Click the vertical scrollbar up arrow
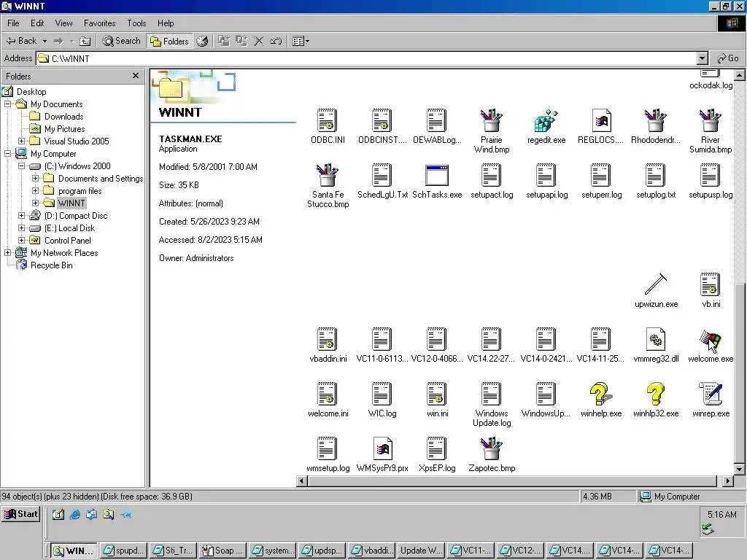Screen dimensions: 747x560 [x=740, y=75]
